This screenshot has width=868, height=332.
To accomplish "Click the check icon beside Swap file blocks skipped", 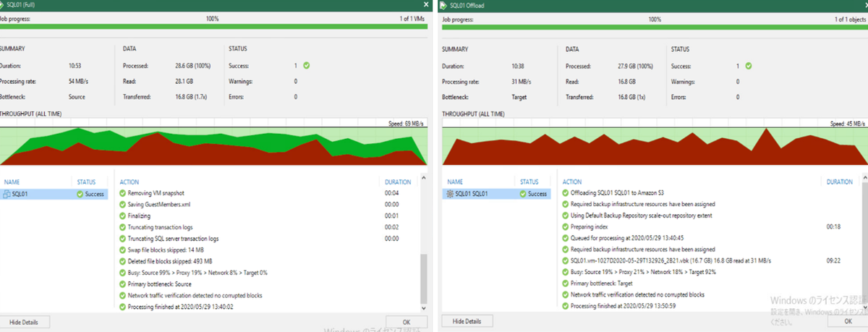I will point(122,250).
